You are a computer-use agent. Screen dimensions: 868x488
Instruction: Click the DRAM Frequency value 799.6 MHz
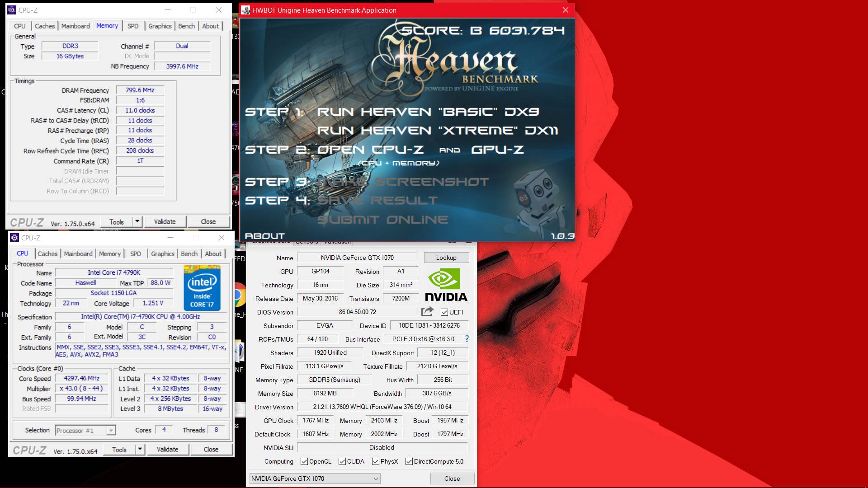140,90
